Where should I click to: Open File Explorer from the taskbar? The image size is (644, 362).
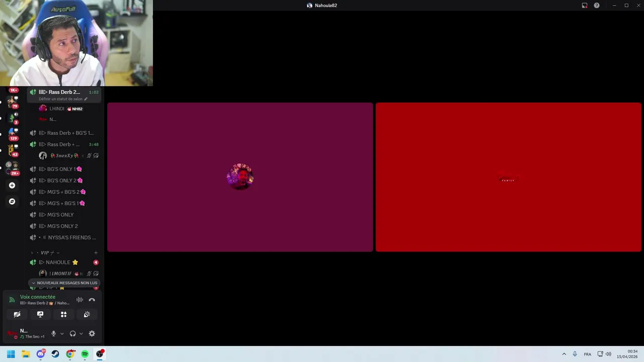pos(26,354)
